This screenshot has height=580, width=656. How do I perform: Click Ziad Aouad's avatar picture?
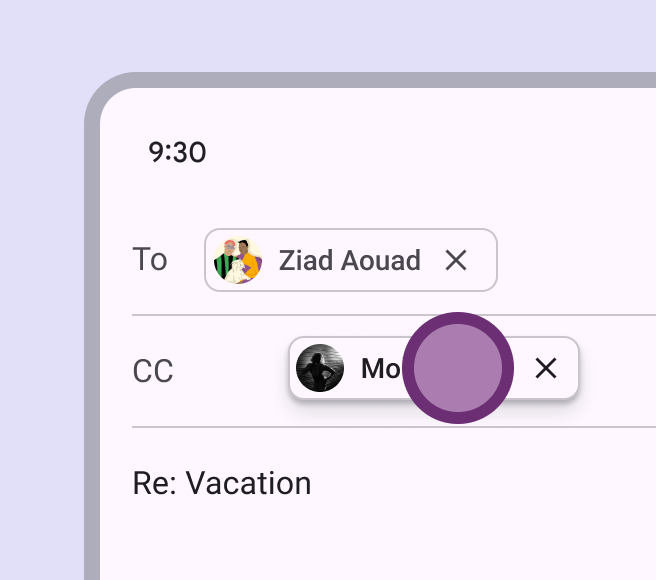tap(238, 260)
